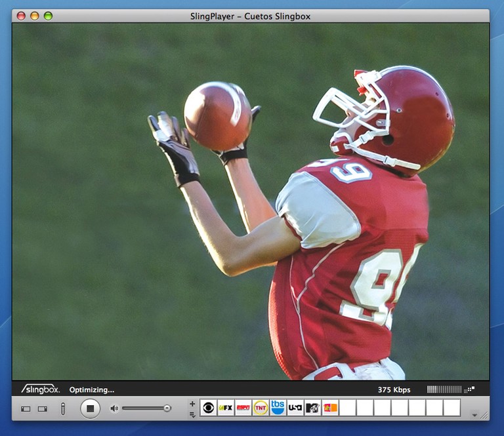Expand the bottom-right disclosure arrow
The height and width of the screenshot is (436, 504).
point(474,415)
